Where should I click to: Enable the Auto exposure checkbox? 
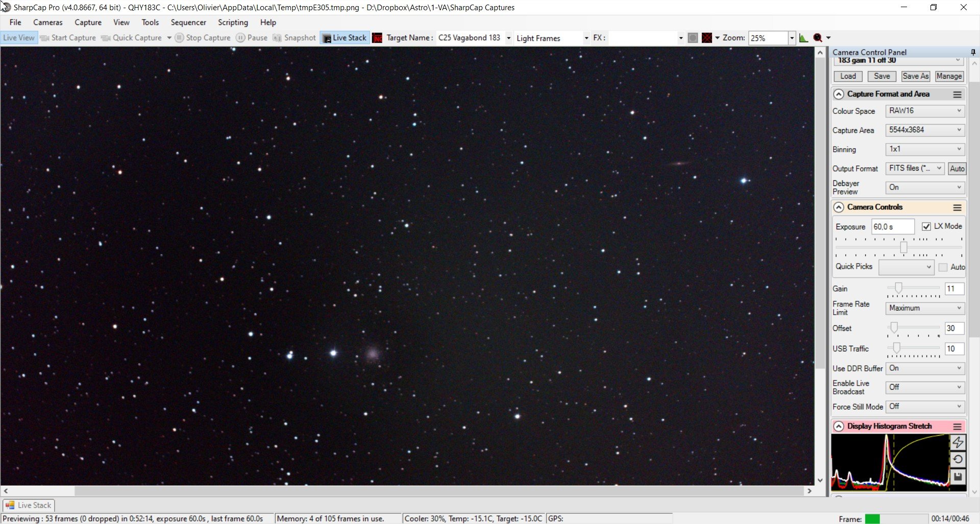943,267
